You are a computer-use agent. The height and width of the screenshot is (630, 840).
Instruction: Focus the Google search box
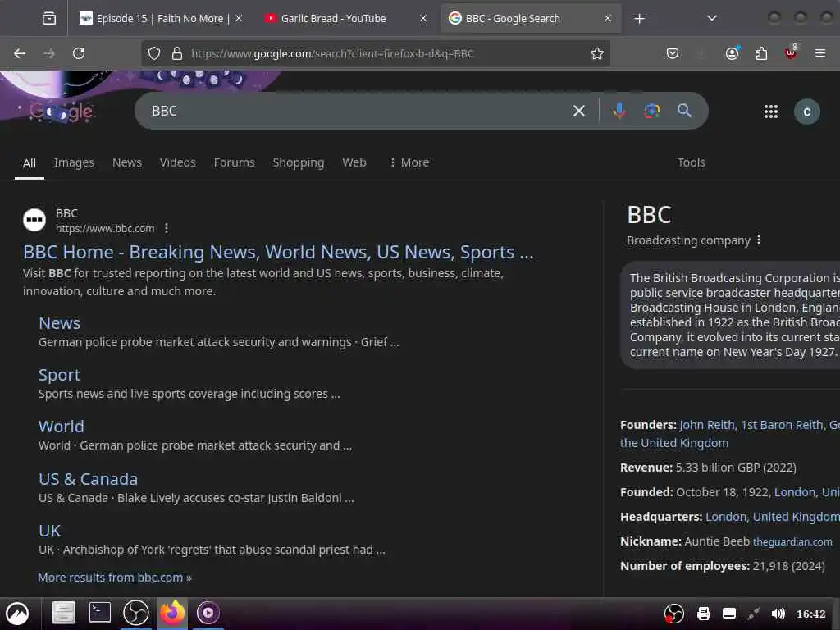354,111
